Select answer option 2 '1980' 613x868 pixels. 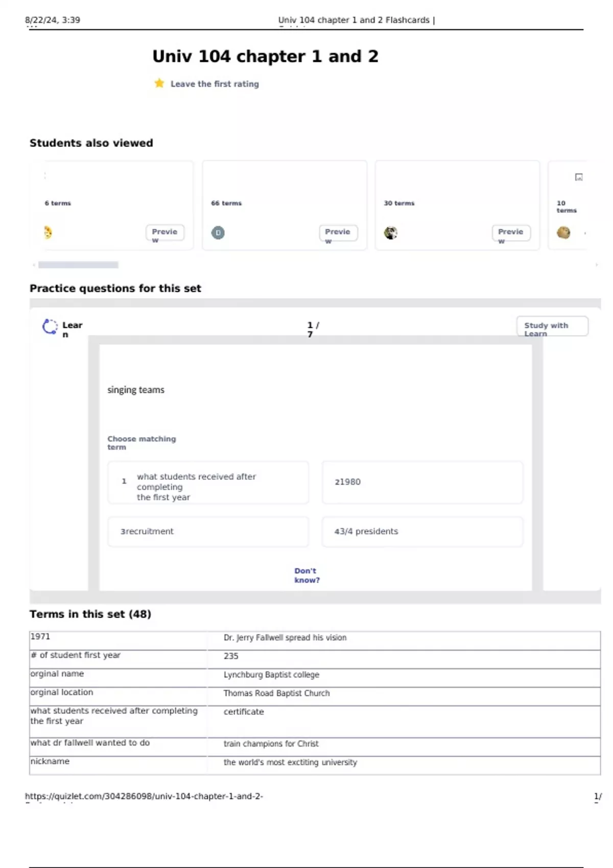tap(422, 482)
